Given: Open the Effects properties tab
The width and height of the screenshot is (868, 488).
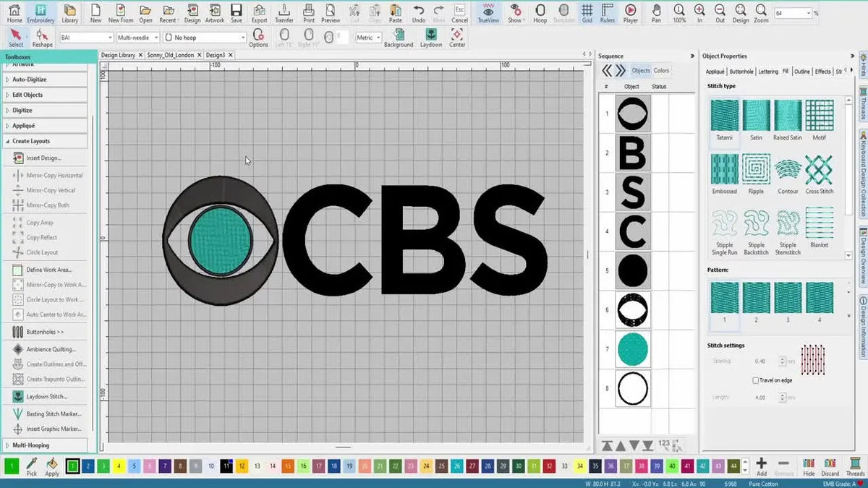Looking at the screenshot, I should (x=822, y=72).
